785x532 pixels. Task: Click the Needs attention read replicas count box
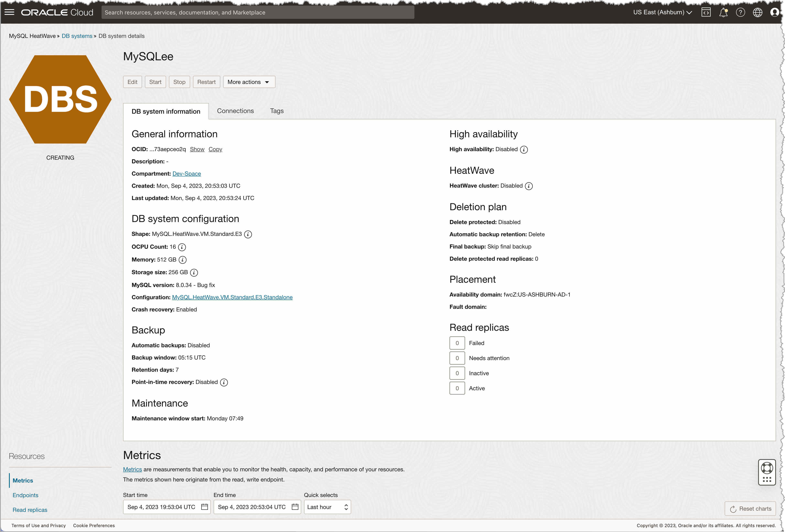(457, 358)
